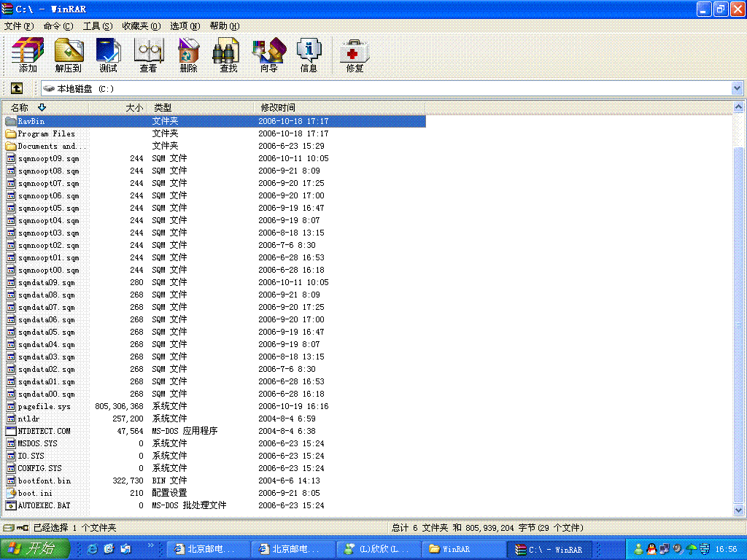This screenshot has height=560, width=747.
Task: Sort by 名称 column header
Action: click(45, 108)
